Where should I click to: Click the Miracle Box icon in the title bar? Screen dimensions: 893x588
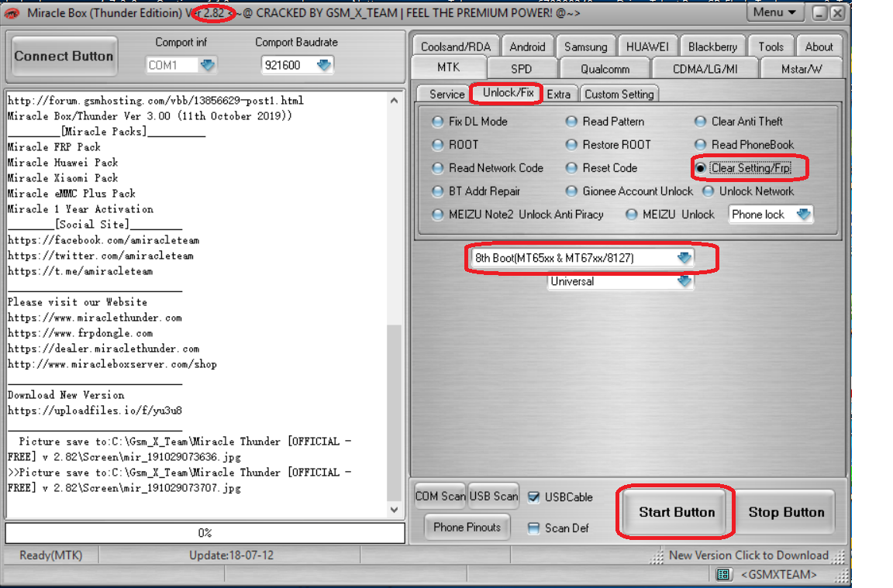coord(11,12)
